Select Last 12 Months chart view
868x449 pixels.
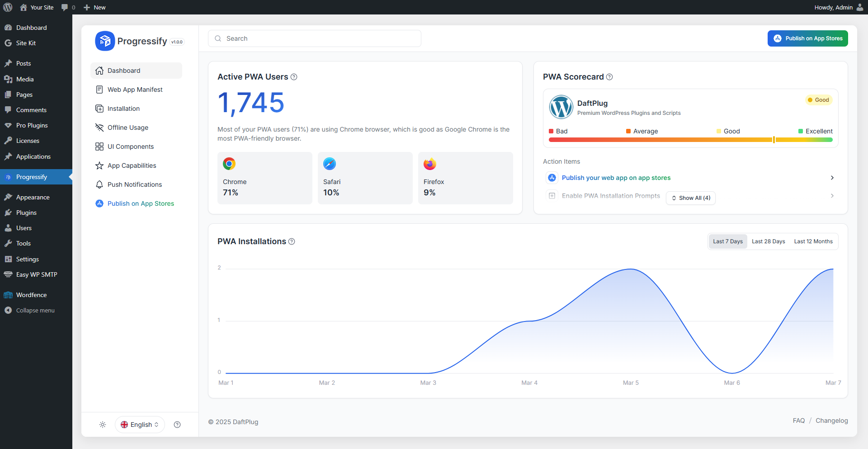(x=813, y=241)
